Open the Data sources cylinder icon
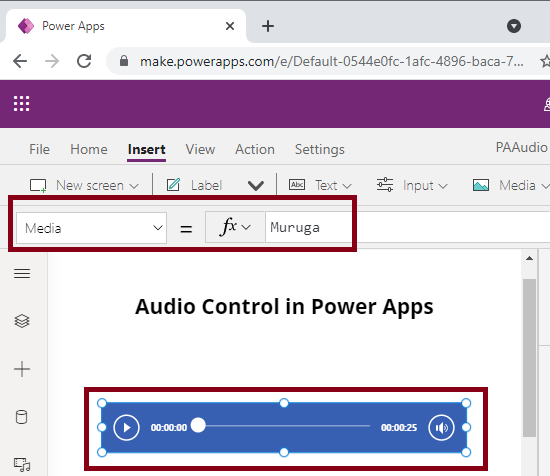 click(21, 417)
